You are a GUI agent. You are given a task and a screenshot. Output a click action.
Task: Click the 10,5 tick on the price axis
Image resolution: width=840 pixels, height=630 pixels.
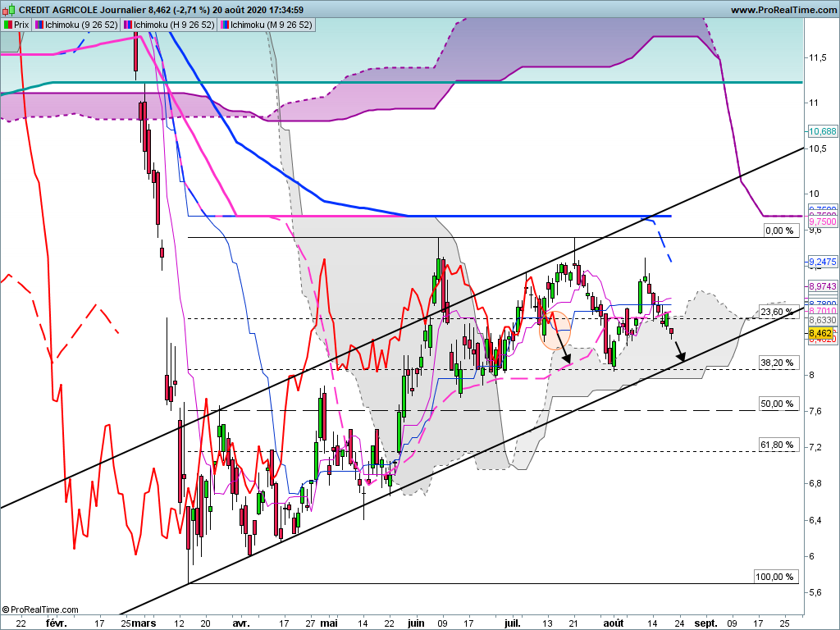click(817, 149)
